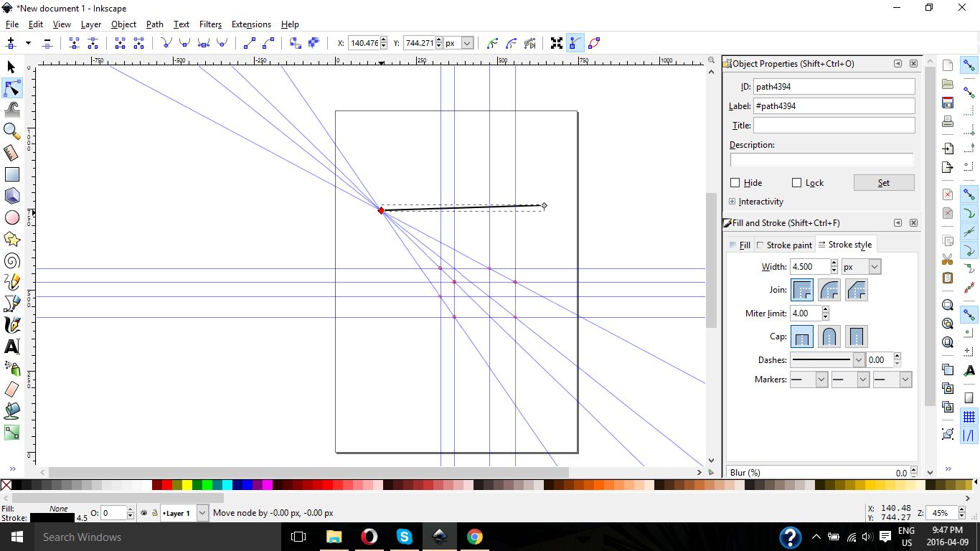980x551 pixels.
Task: Choose the Calligraphy tool
Action: (x=11, y=324)
